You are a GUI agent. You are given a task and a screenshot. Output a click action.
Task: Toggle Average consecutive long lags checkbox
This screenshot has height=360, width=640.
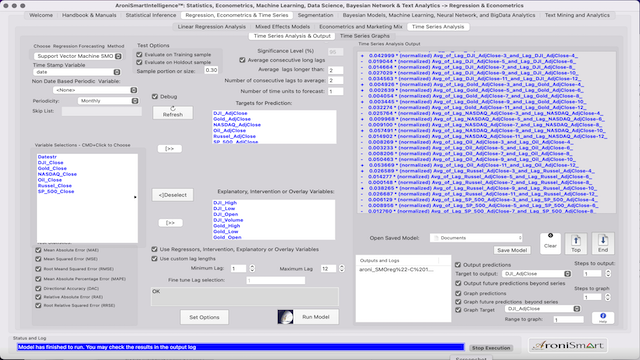tap(242, 60)
